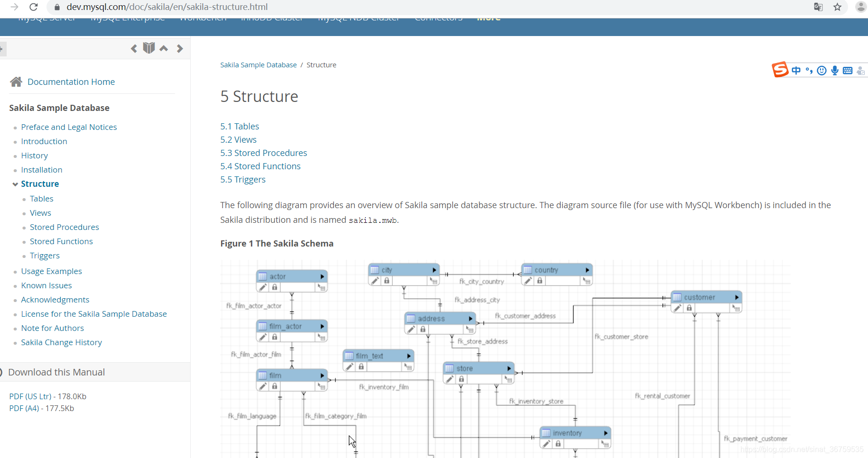Click the customer table arrow
Screen dimensions: 868x458
tap(737, 297)
